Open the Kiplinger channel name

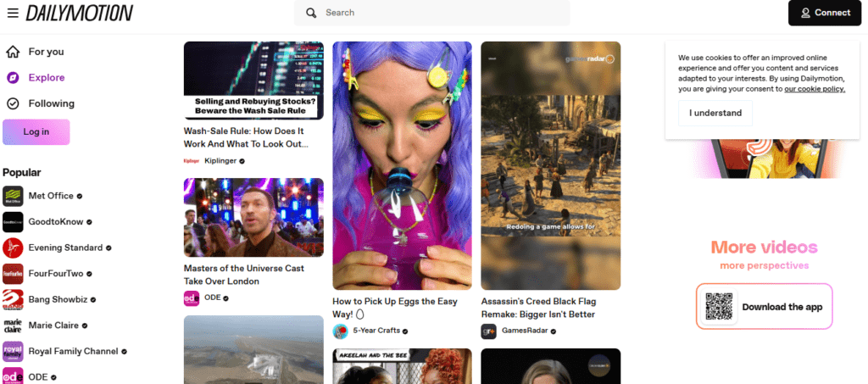point(220,161)
